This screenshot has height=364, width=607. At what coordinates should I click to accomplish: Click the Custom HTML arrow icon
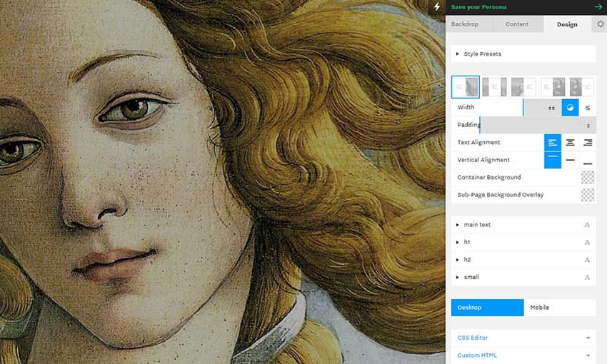(588, 355)
